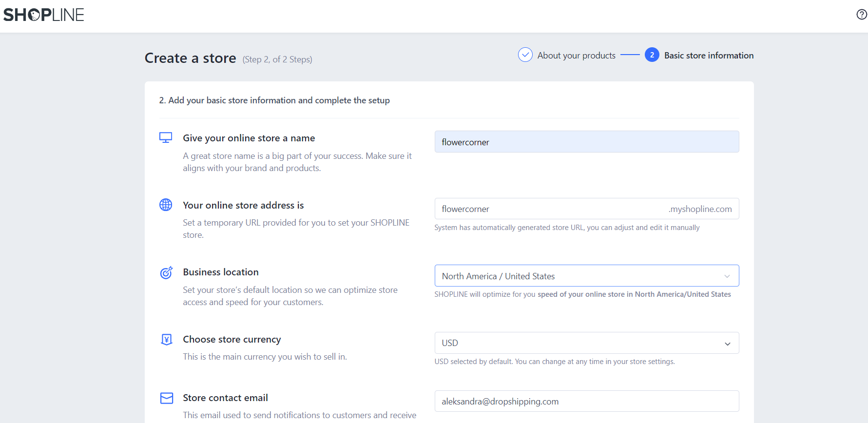Click the globe icon beside store address

pos(166,205)
